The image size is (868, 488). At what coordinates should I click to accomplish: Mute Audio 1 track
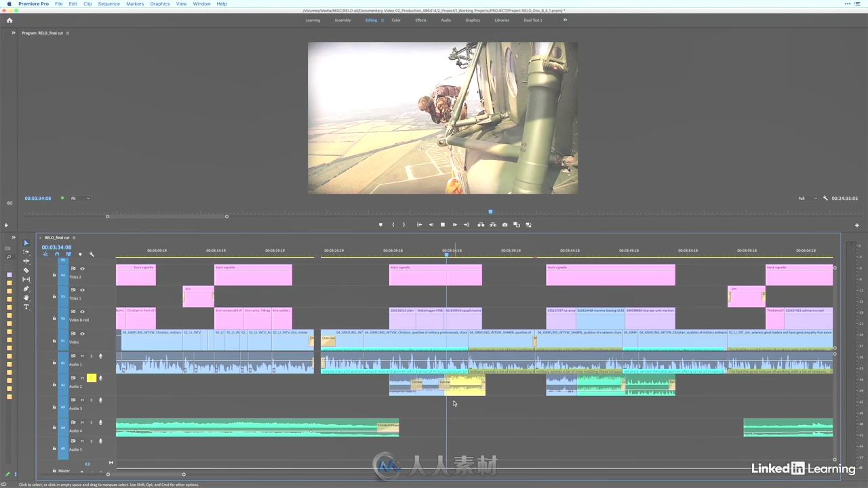coord(82,356)
